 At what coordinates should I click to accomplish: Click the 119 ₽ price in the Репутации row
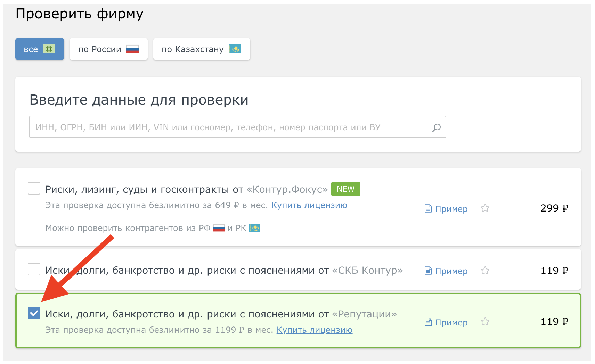554,322
